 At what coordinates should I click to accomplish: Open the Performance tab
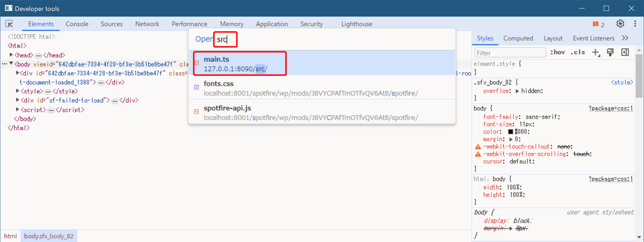coord(189,24)
